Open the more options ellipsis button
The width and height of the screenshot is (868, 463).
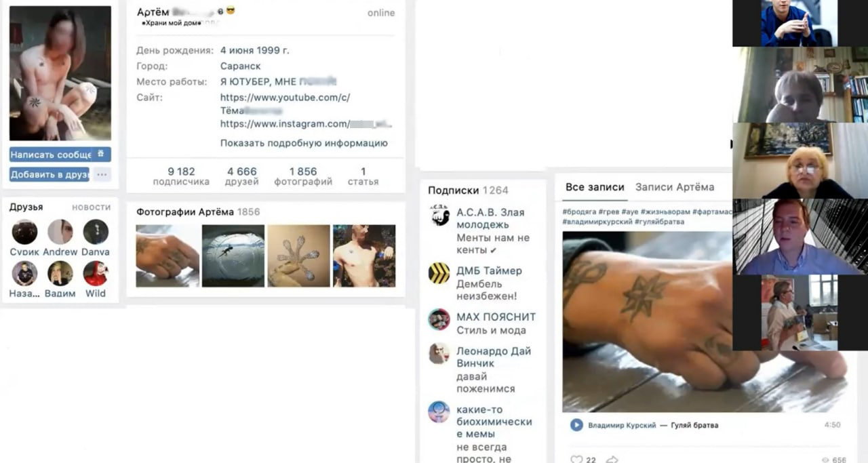[x=102, y=174]
